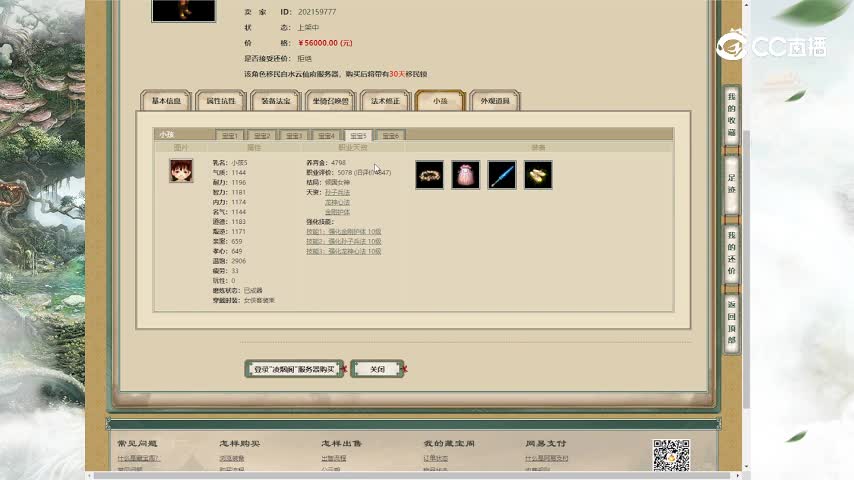Click the vertical page scrollbar
Screen dimensions: 854x480
[746, 269]
